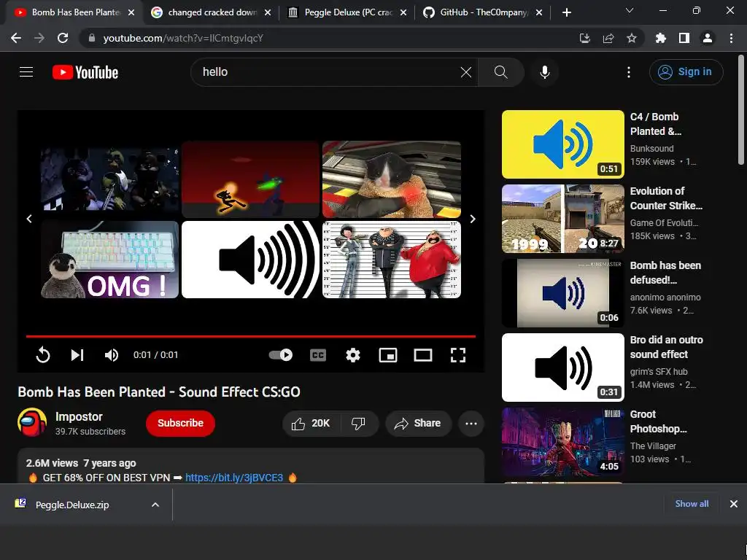Image resolution: width=747 pixels, height=560 pixels.
Task: Submit search with the magnifier icon
Action: coord(500,72)
